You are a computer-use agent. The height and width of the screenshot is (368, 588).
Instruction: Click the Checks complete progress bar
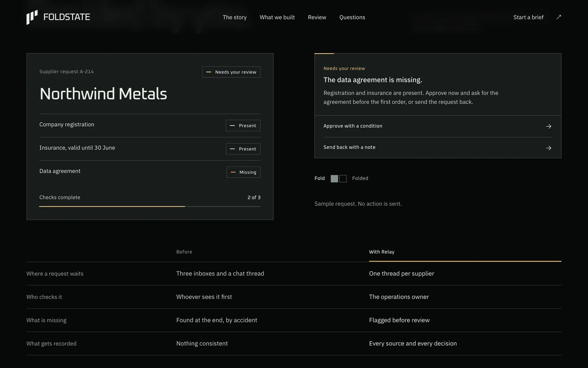[x=150, y=206]
